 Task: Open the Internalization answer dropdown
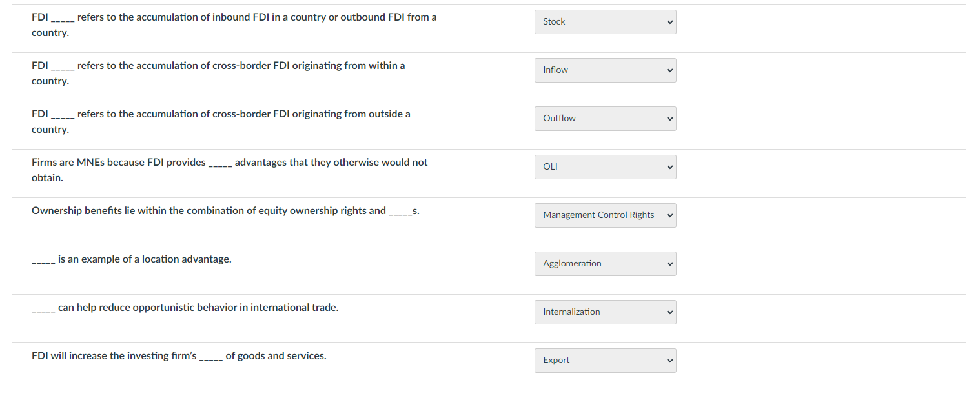604,312
